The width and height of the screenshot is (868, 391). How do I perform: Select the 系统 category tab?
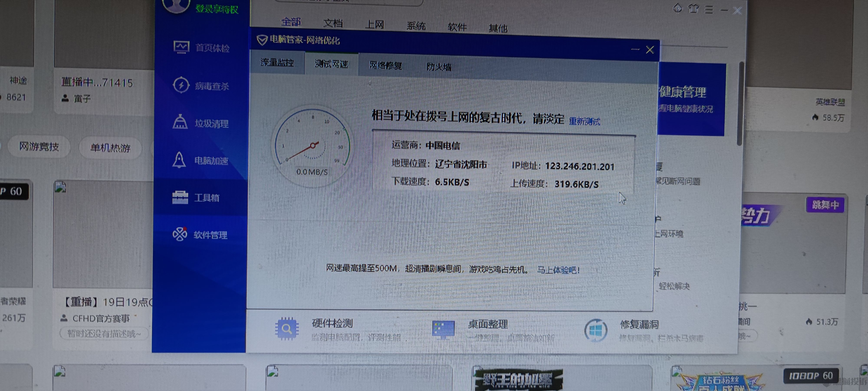416,26
